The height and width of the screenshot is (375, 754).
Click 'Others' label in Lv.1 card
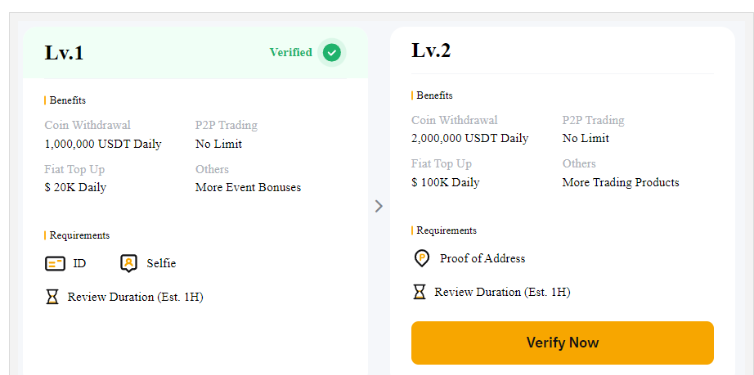pyautogui.click(x=212, y=169)
